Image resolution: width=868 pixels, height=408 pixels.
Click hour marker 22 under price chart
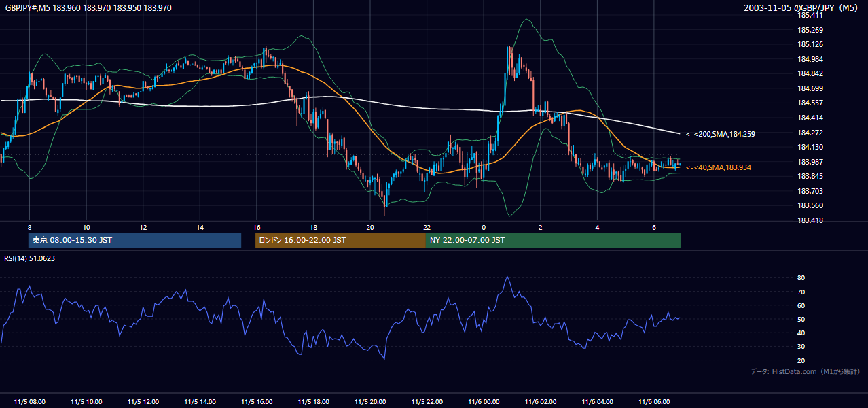[427, 227]
